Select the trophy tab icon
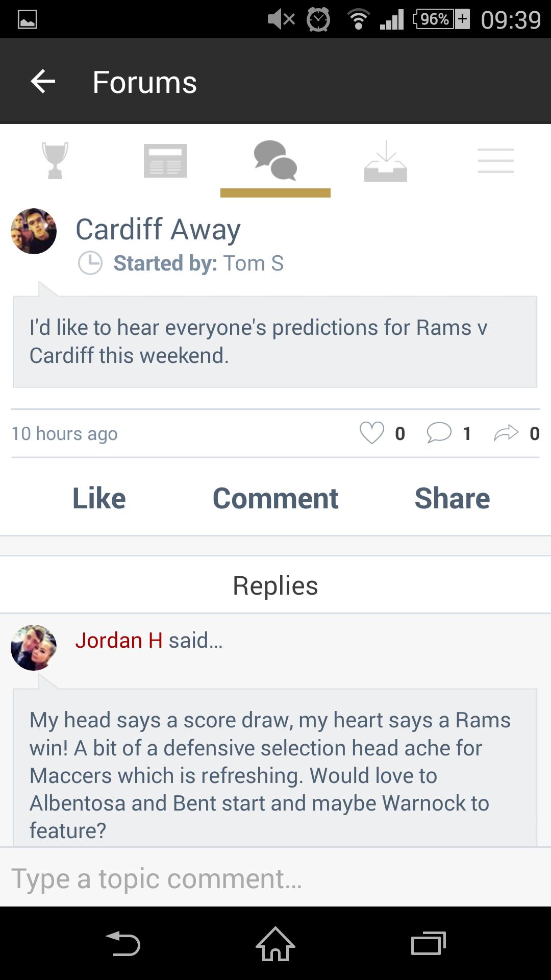Image resolution: width=551 pixels, height=980 pixels. (x=55, y=161)
